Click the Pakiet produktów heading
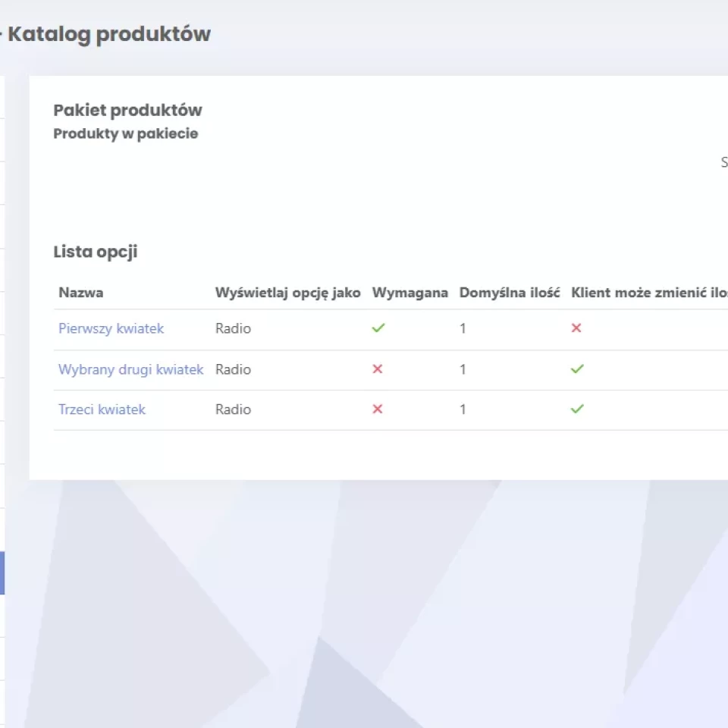 pos(127,111)
